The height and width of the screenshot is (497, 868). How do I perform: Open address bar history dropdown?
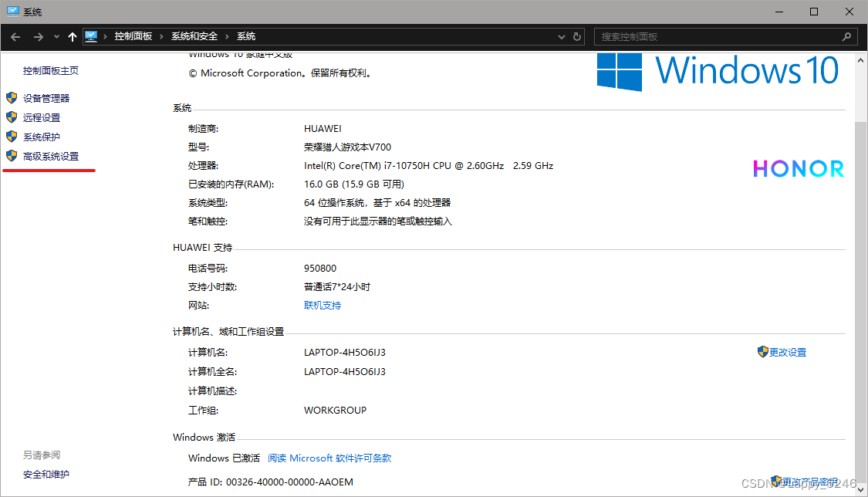pyautogui.click(x=562, y=36)
